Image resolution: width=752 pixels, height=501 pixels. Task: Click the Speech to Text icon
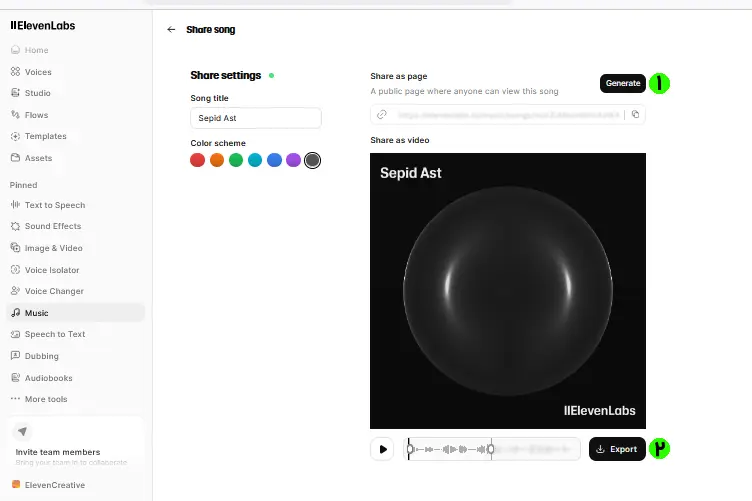click(15, 334)
